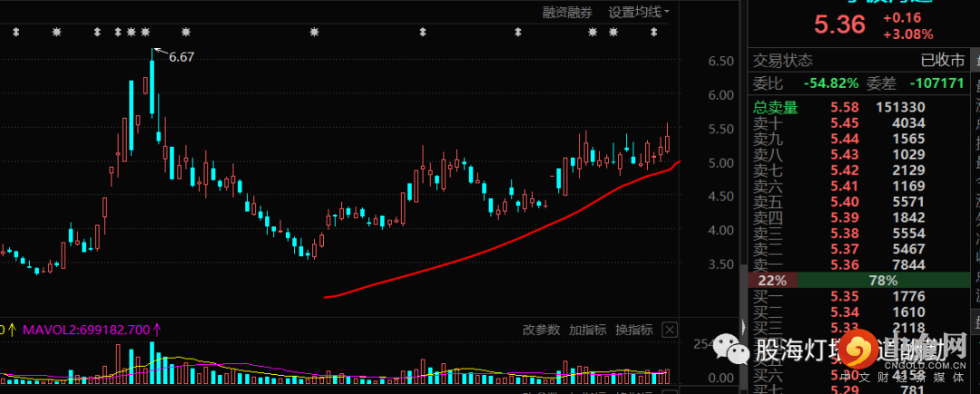Click 换指标 to switch indicator
Screen dimensions: 980x394
tap(633, 330)
